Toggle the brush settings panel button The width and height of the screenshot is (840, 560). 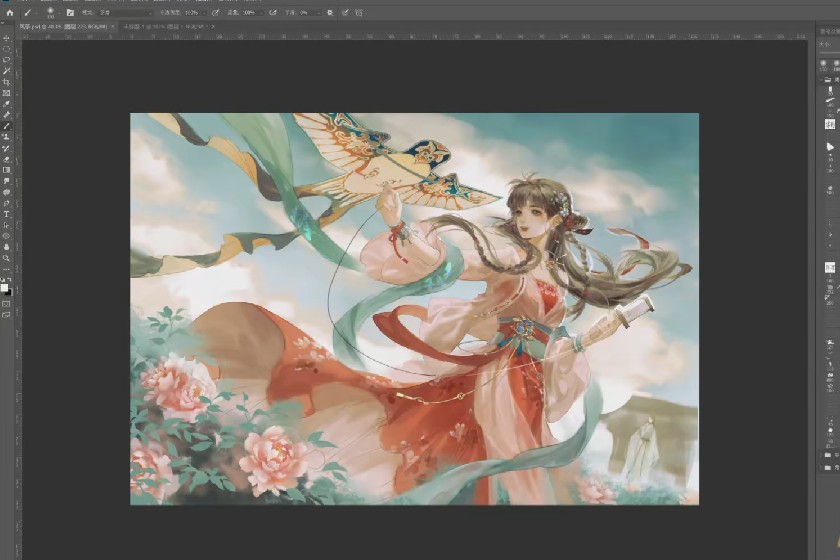click(70, 12)
